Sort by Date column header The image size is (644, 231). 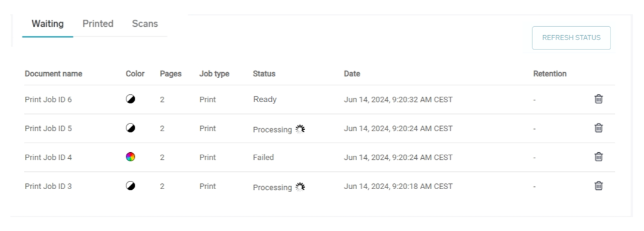(352, 74)
